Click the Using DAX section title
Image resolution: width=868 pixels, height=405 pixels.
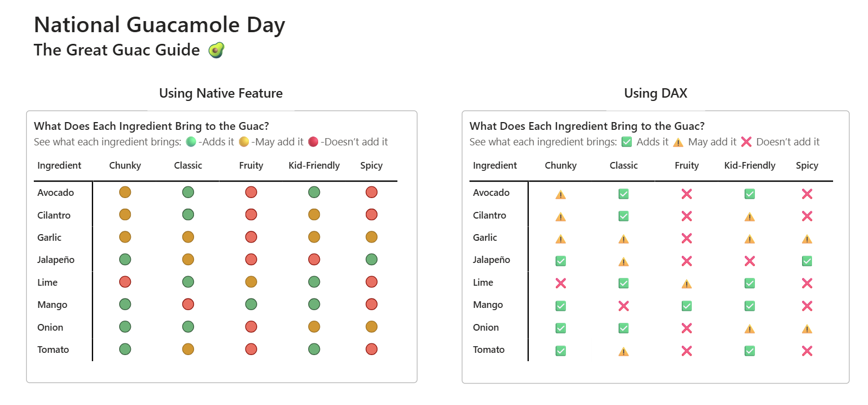[656, 93]
